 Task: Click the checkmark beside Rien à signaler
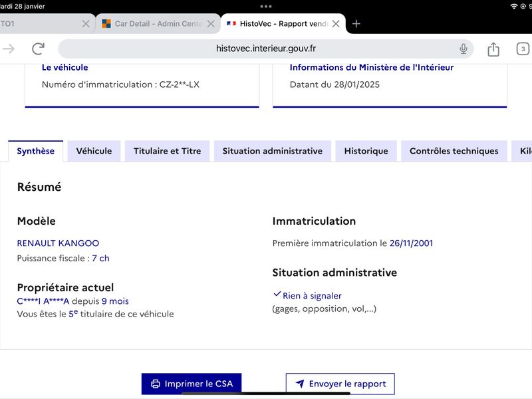coord(277,294)
